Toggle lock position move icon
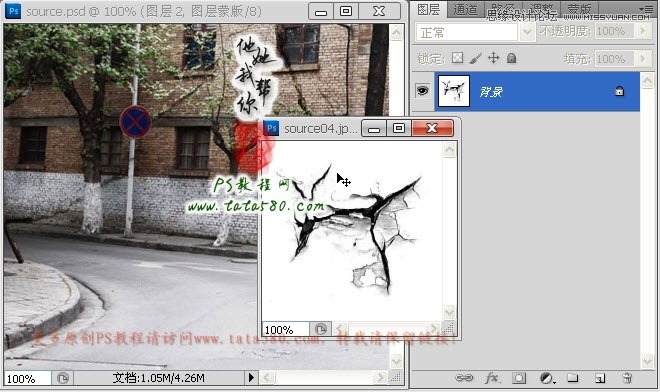Screen dimensions: 660x392 point(493,58)
